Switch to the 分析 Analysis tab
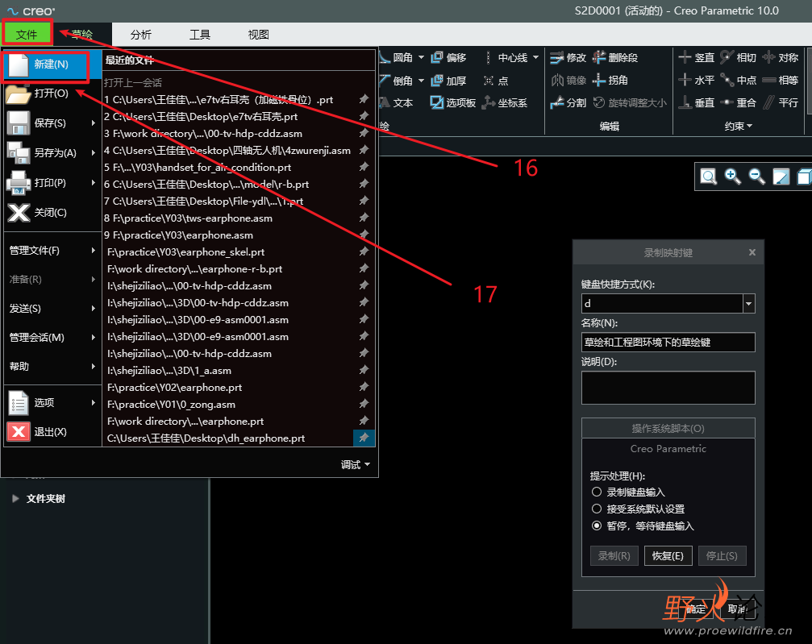 [141, 35]
